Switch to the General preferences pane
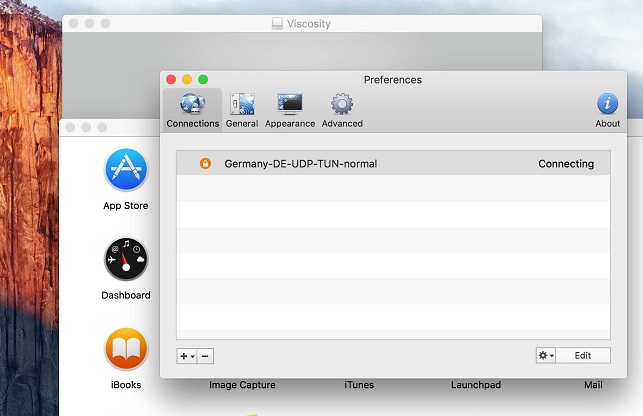This screenshot has height=416, width=643. pyautogui.click(x=242, y=110)
